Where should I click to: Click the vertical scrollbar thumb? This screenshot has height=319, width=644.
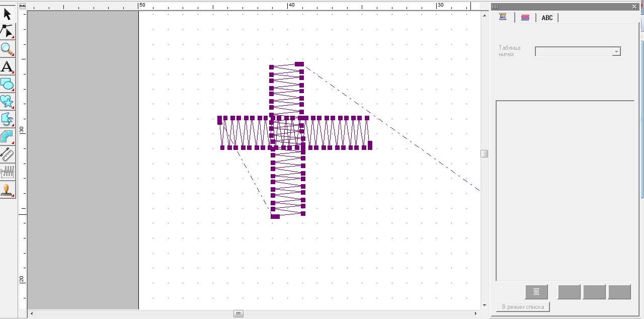click(x=484, y=153)
